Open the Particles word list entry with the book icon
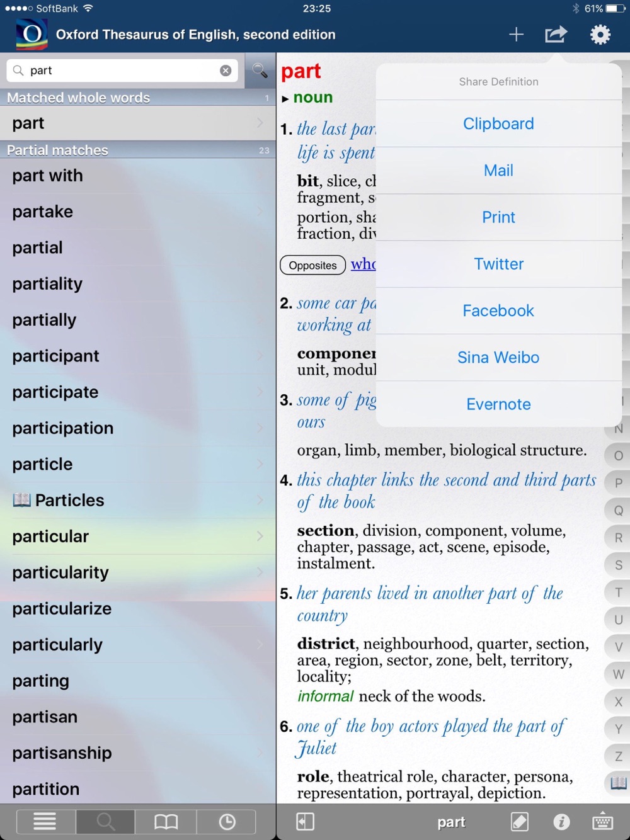This screenshot has height=840, width=630. tap(137, 501)
